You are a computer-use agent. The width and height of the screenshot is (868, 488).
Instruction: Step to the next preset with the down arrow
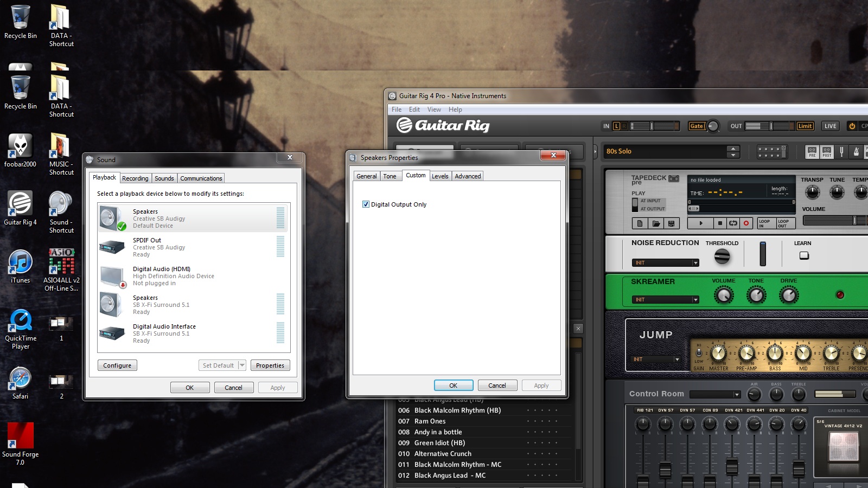(x=733, y=155)
